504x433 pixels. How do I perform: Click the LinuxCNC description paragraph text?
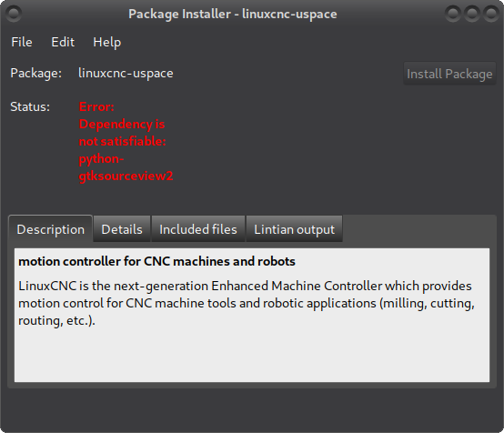(x=247, y=303)
